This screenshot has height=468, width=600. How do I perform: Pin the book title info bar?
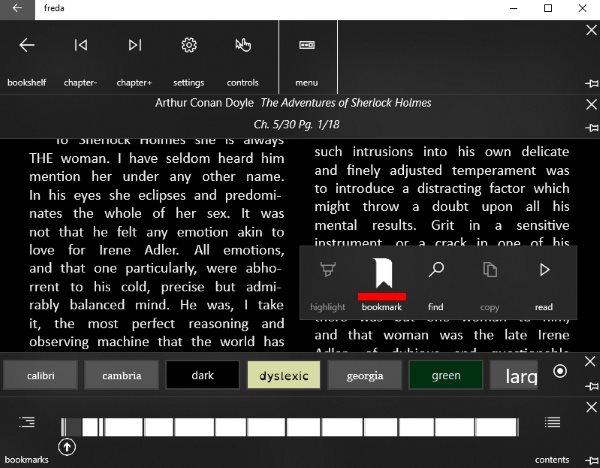[592, 127]
